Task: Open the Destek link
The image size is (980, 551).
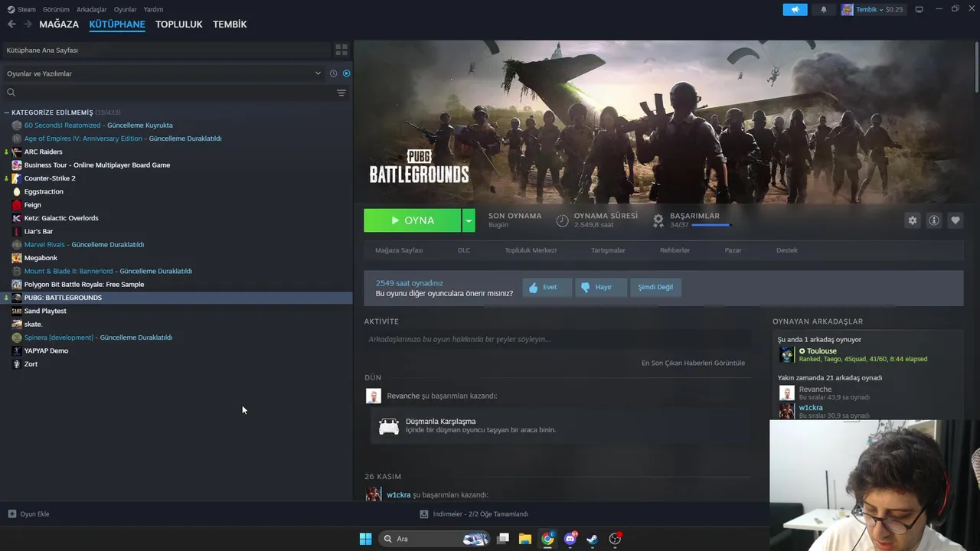Action: coord(787,250)
